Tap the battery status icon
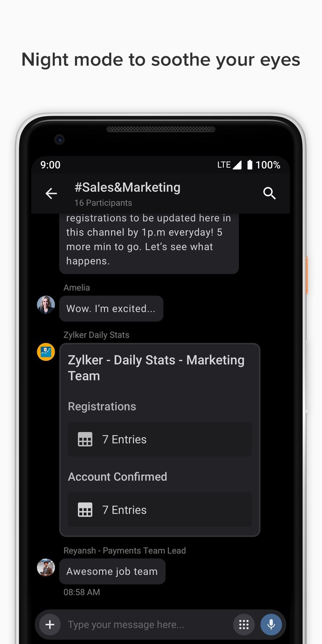 (x=250, y=165)
